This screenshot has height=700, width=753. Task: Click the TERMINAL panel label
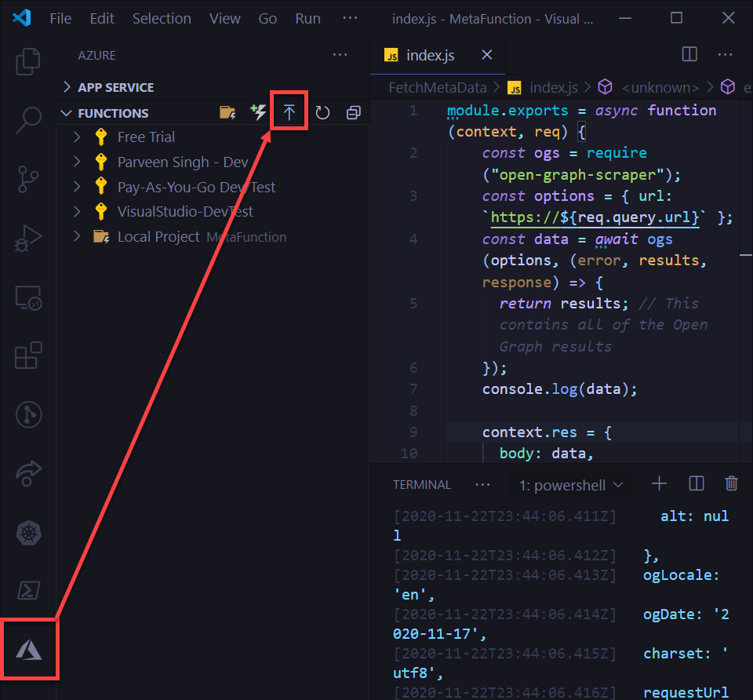click(422, 484)
